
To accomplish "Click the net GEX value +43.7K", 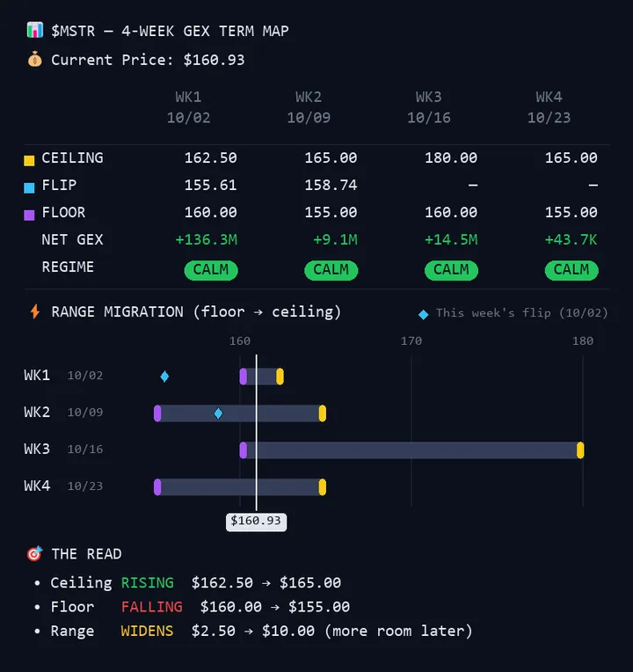I will pyautogui.click(x=571, y=239).
